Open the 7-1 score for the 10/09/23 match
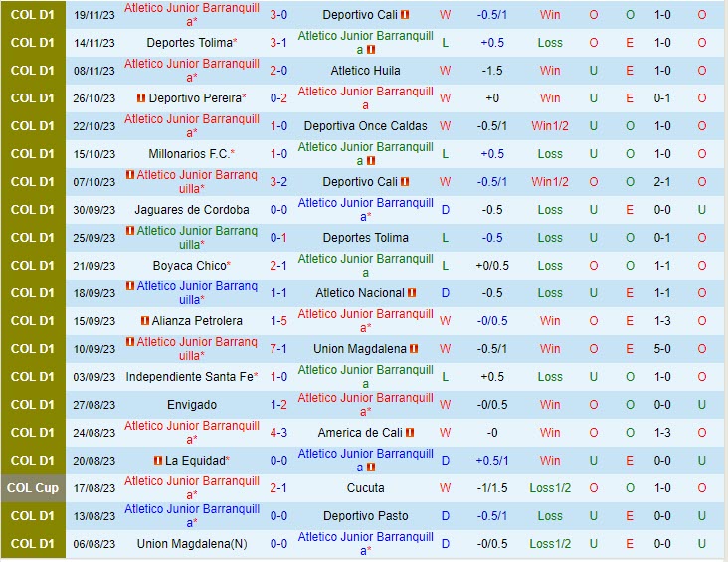 click(278, 349)
